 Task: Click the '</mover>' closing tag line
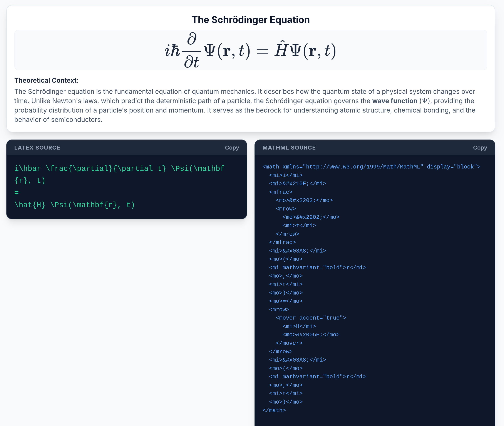(289, 343)
